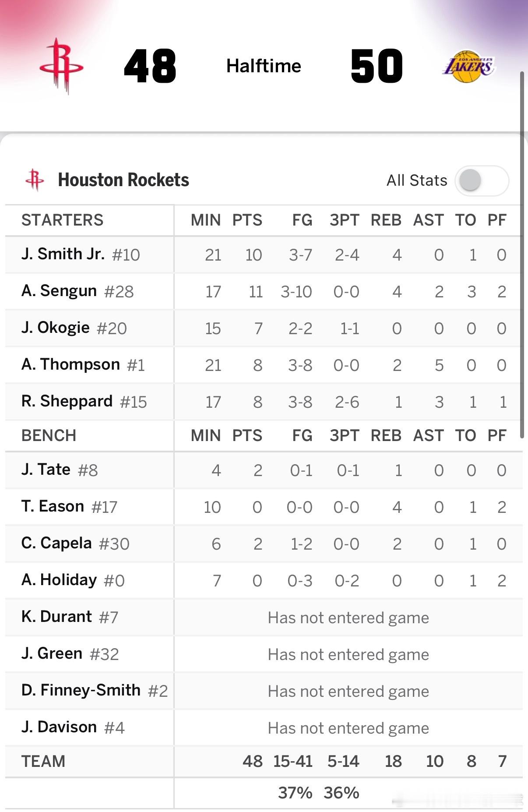Open J. Smith Jr. player profile
The height and width of the screenshot is (812, 528).
coord(63,254)
